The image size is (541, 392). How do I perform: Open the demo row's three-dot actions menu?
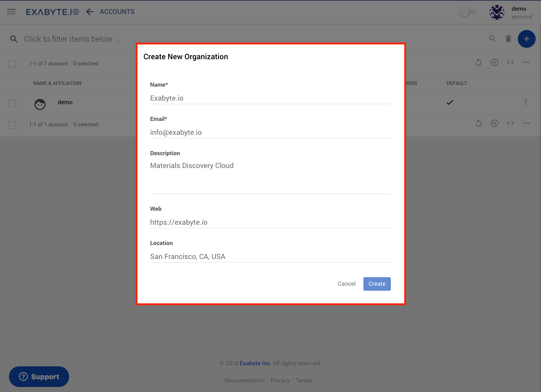[x=526, y=102]
